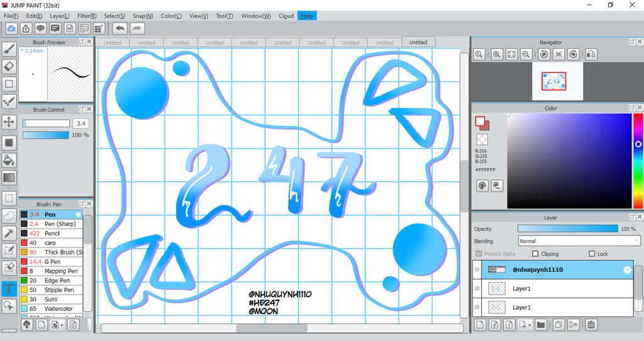Click the Redo arrow

coord(137,28)
